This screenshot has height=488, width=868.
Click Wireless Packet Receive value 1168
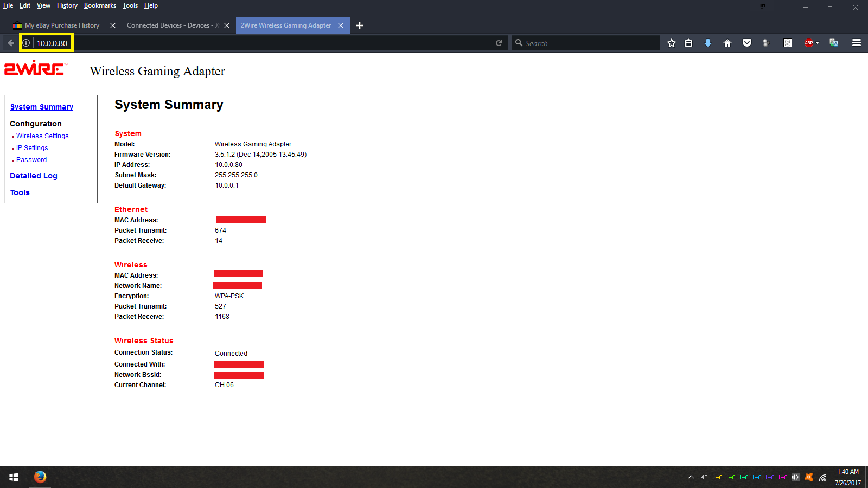coord(222,317)
